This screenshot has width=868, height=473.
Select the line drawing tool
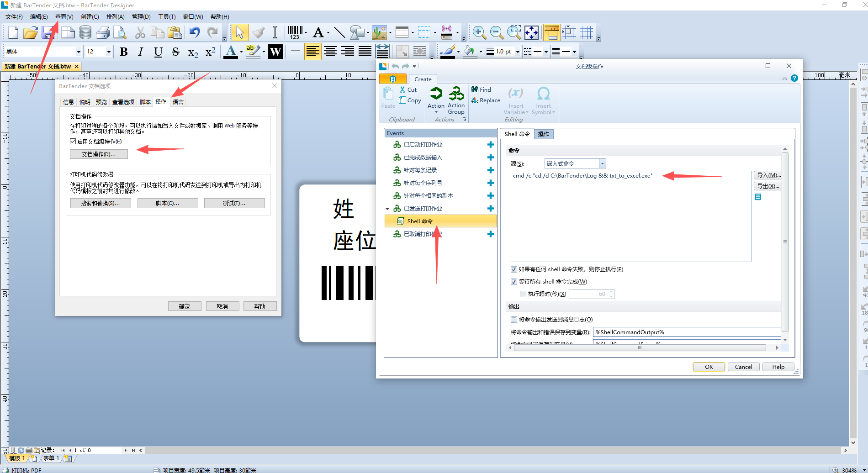(339, 32)
